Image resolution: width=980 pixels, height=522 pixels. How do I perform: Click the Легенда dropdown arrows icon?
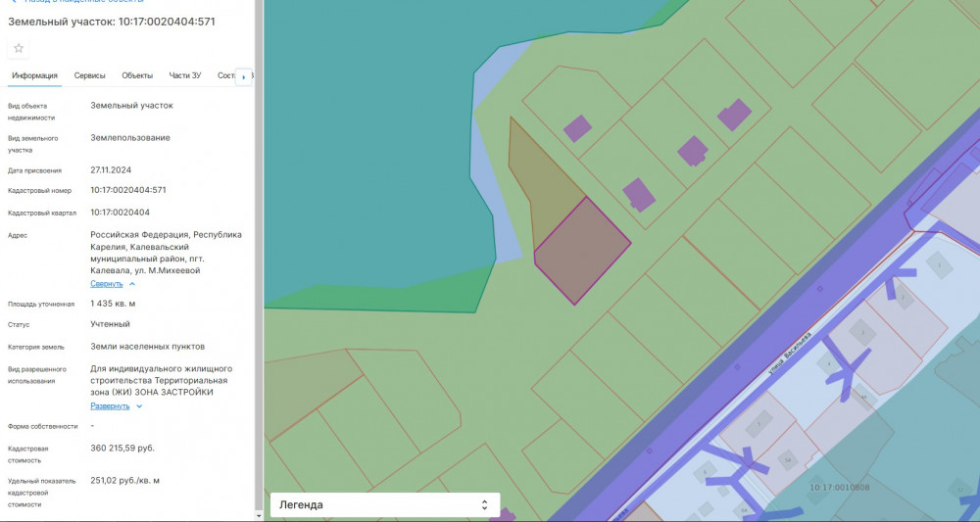(x=484, y=504)
